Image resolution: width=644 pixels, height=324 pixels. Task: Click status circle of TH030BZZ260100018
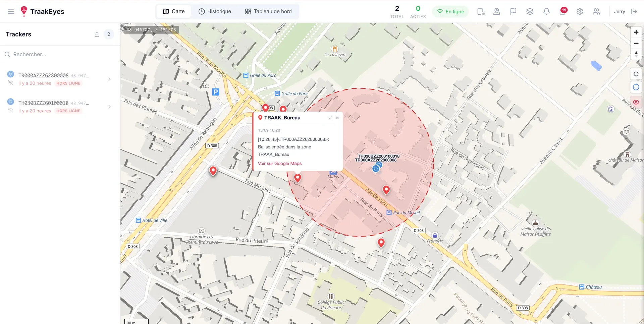pyautogui.click(x=10, y=102)
